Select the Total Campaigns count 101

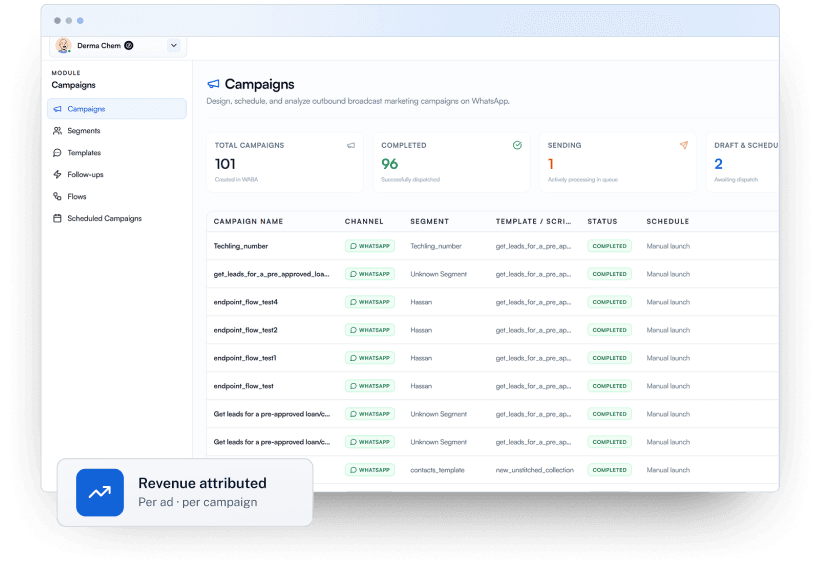225,164
